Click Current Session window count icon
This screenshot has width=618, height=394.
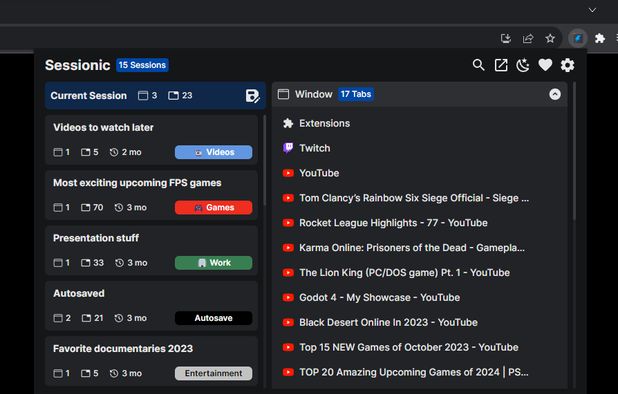143,95
